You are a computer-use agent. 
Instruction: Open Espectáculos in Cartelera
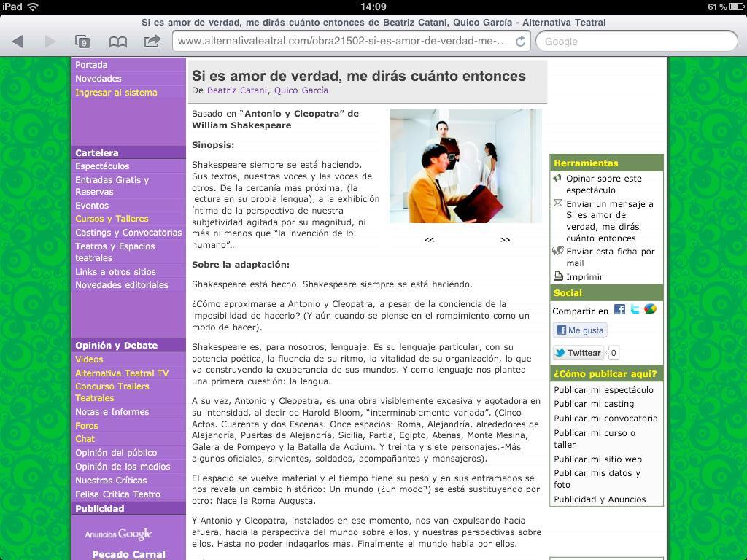click(x=102, y=166)
